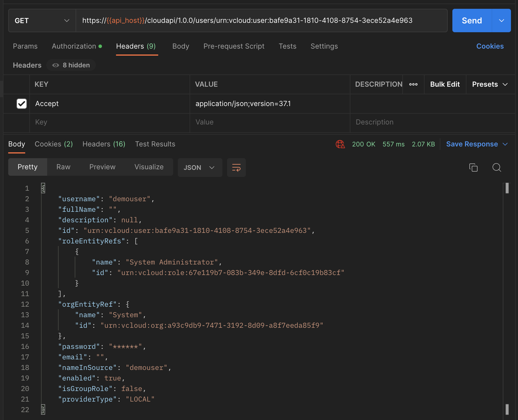
Task: Open the Pre-request Script tab
Action: pos(234,46)
